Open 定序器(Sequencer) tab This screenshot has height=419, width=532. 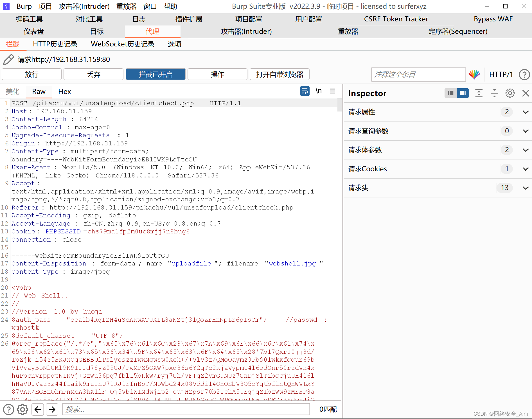pos(458,31)
